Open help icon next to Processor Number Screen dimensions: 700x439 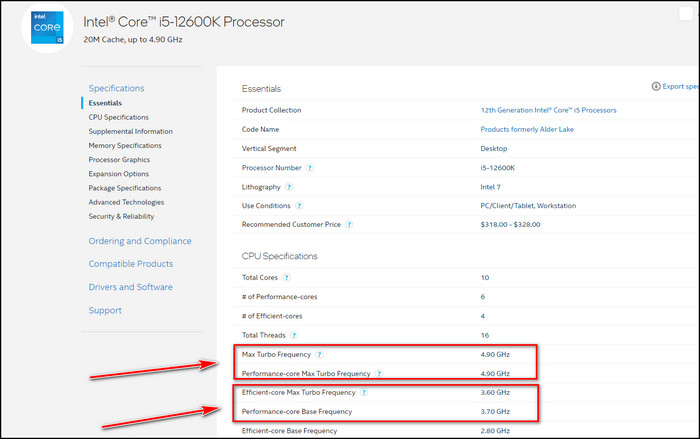[310, 168]
